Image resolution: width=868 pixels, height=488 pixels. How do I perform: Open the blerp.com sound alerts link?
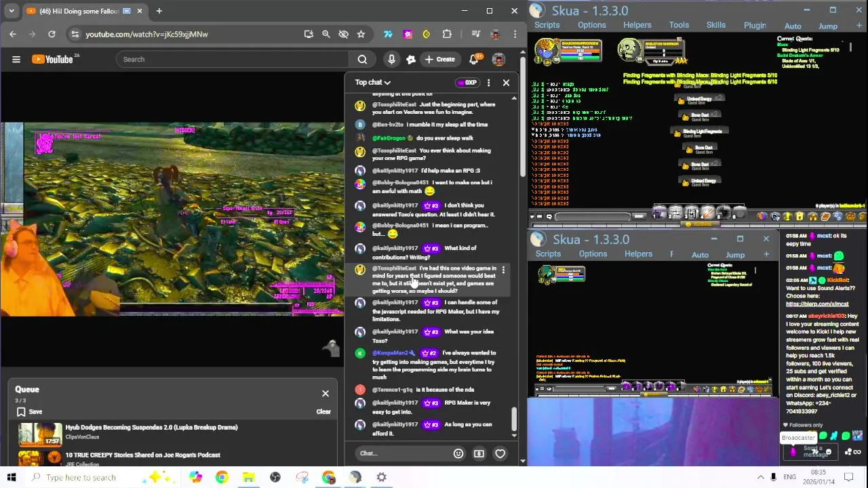pos(817,304)
